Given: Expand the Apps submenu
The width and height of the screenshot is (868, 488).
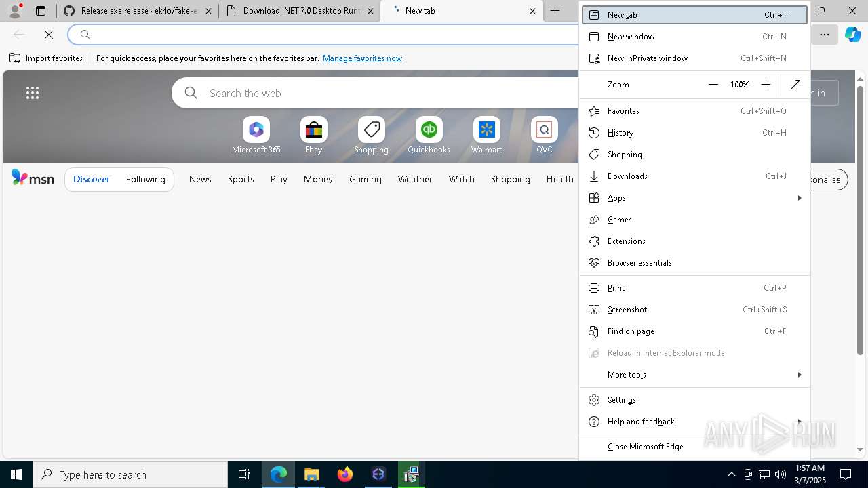Looking at the screenshot, I should pos(695,198).
